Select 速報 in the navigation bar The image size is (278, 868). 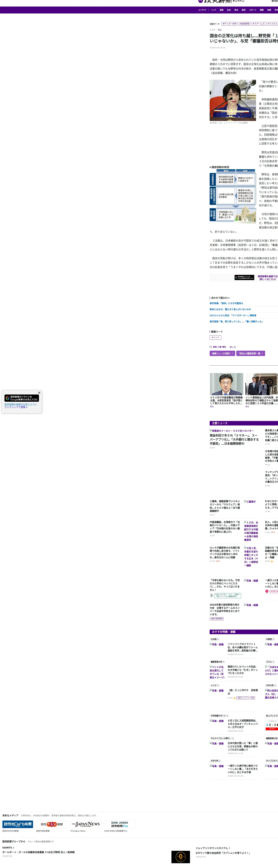[221, 10]
